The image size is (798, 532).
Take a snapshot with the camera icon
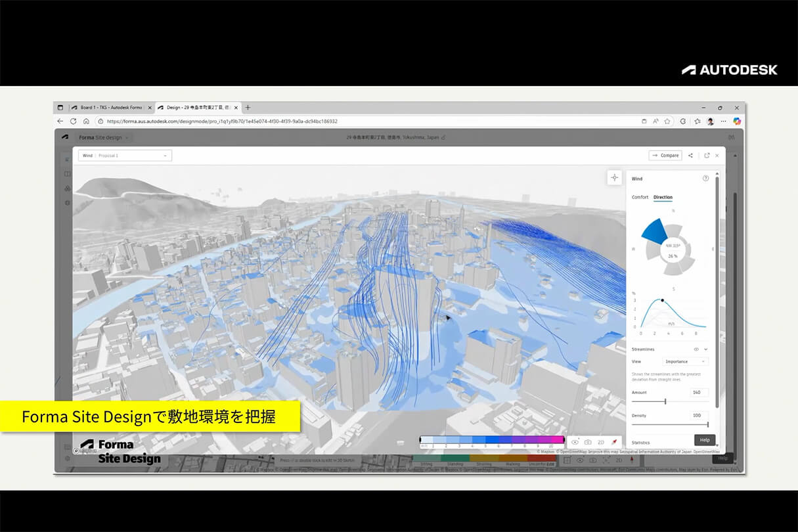point(588,443)
